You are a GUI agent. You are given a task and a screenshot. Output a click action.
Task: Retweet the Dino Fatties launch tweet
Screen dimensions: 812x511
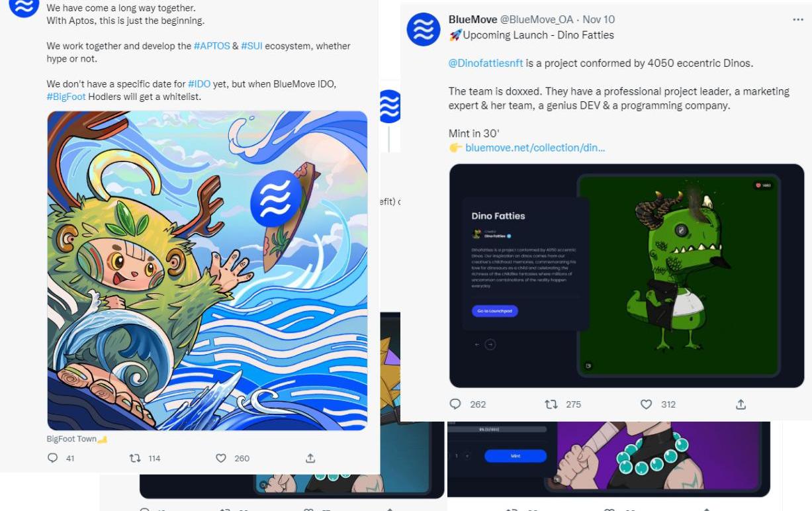click(551, 404)
